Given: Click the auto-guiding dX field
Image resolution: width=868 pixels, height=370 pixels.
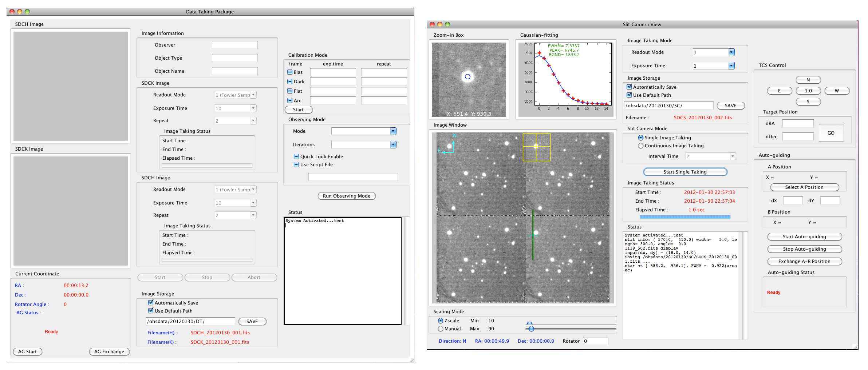Looking at the screenshot, I should [x=793, y=200].
